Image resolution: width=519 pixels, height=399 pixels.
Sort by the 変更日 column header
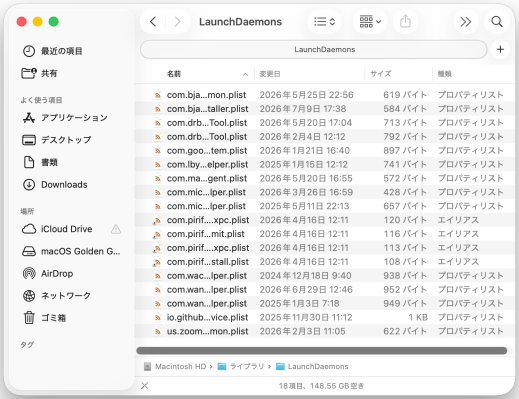coord(270,74)
